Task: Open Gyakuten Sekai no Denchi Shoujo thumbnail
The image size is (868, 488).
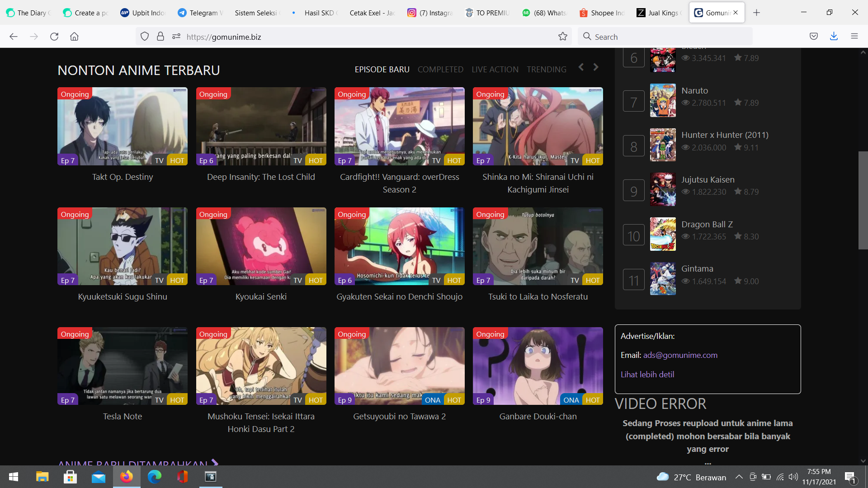Action: [x=399, y=246]
